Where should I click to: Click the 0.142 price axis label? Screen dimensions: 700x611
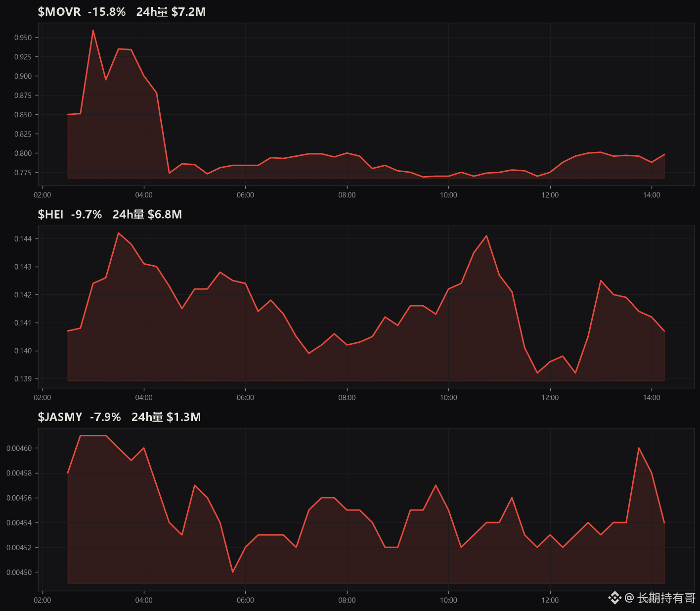(x=23, y=295)
